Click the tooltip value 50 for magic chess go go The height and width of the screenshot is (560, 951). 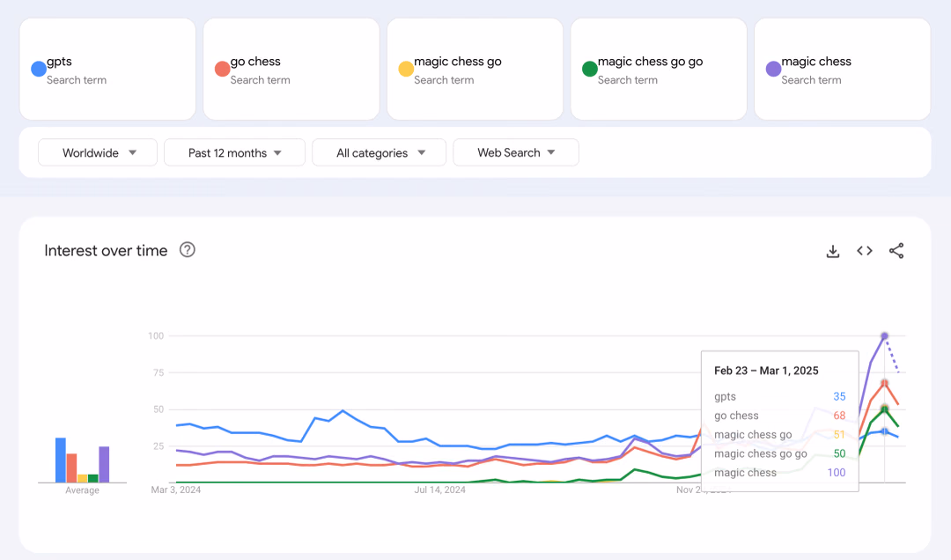[839, 453]
